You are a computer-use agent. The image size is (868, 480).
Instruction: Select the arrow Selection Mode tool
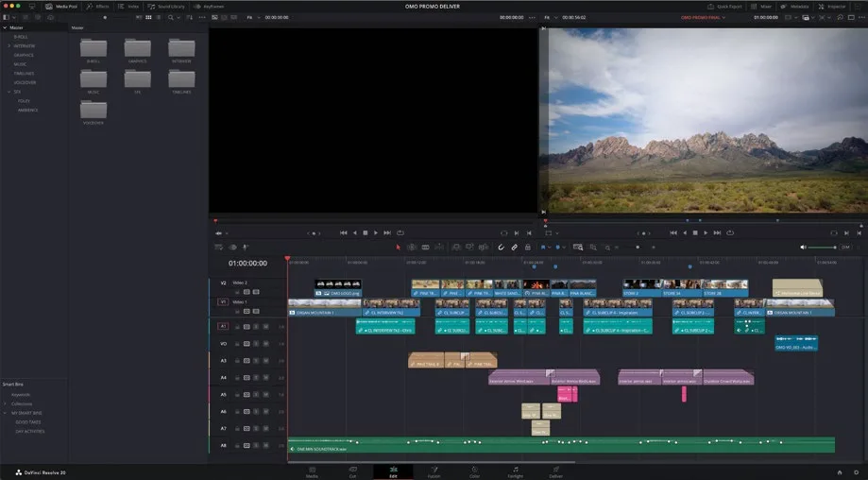point(398,247)
